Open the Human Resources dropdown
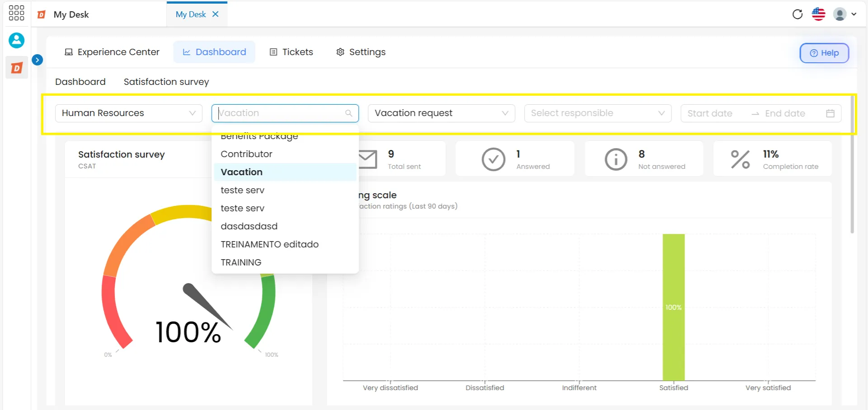 (x=129, y=113)
